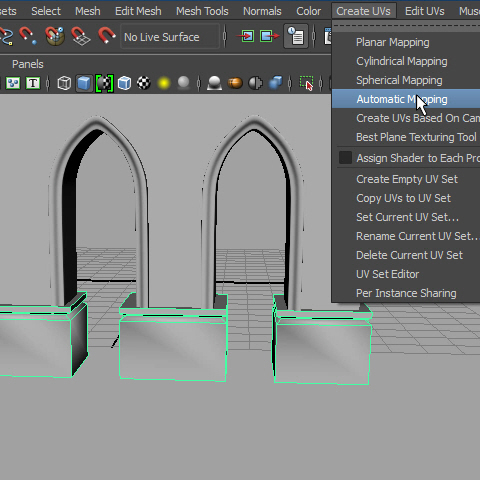Image resolution: width=480 pixels, height=480 pixels.
Task: Toggle the make live magnet icon
Action: pos(106,35)
